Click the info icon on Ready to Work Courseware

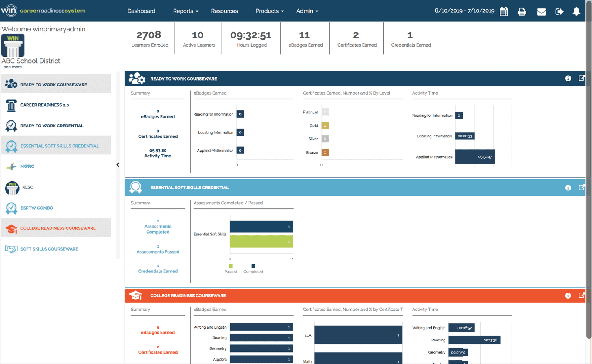568,78
